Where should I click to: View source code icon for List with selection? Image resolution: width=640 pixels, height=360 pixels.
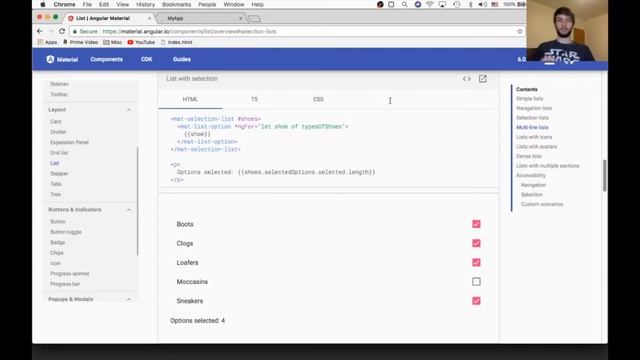(x=467, y=79)
